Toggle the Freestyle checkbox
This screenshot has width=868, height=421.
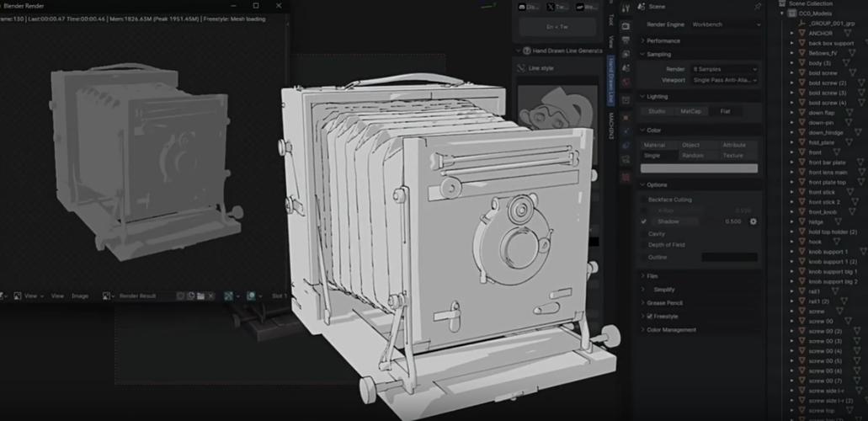click(x=650, y=317)
